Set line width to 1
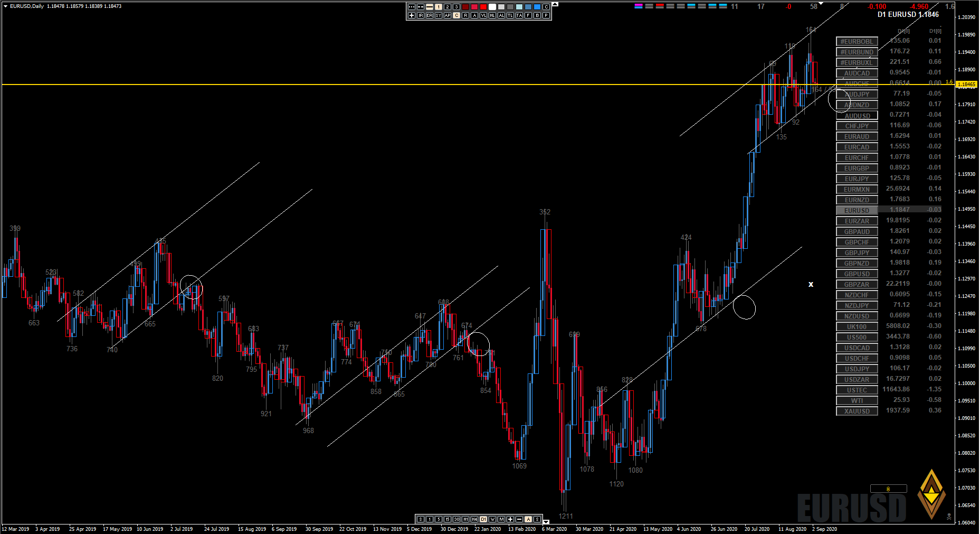The width and height of the screenshot is (980, 534). click(439, 7)
